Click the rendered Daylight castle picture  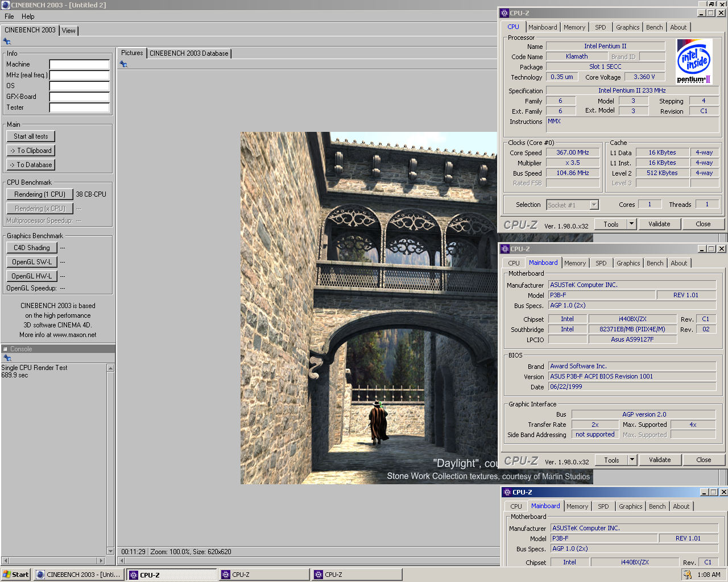pyautogui.click(x=369, y=308)
